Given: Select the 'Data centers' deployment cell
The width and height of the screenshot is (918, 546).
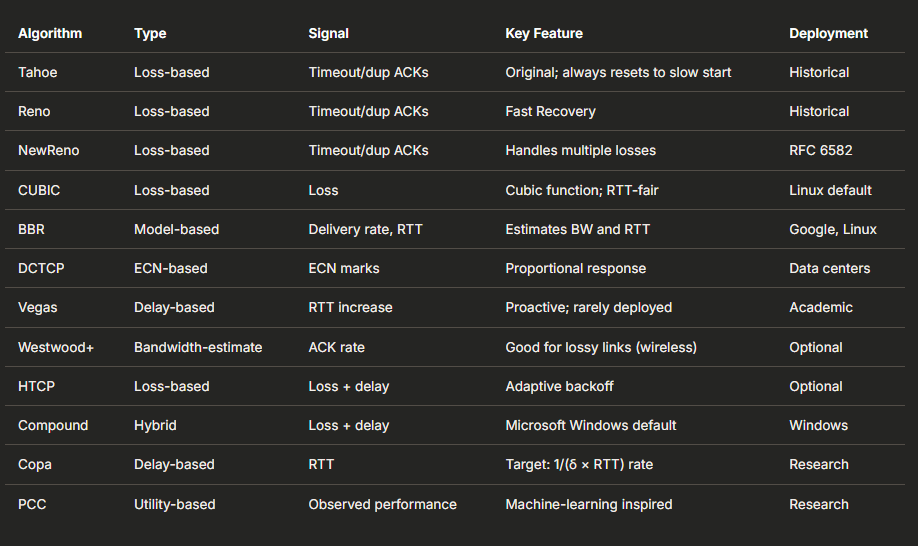Looking at the screenshot, I should coord(829,268).
